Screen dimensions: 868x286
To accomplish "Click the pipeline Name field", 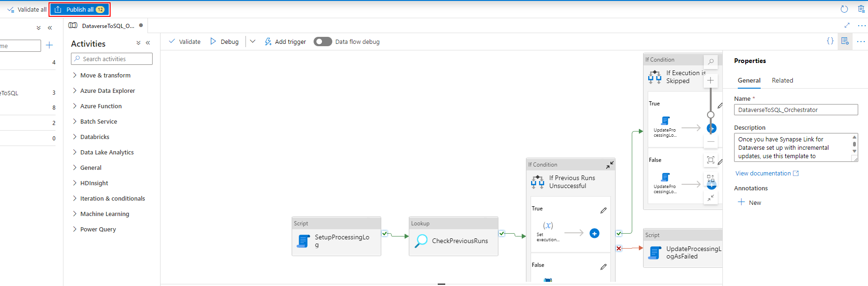I will coord(796,110).
